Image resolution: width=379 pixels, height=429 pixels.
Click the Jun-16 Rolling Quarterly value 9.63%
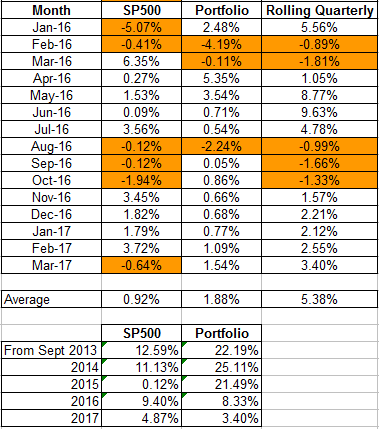tap(320, 112)
